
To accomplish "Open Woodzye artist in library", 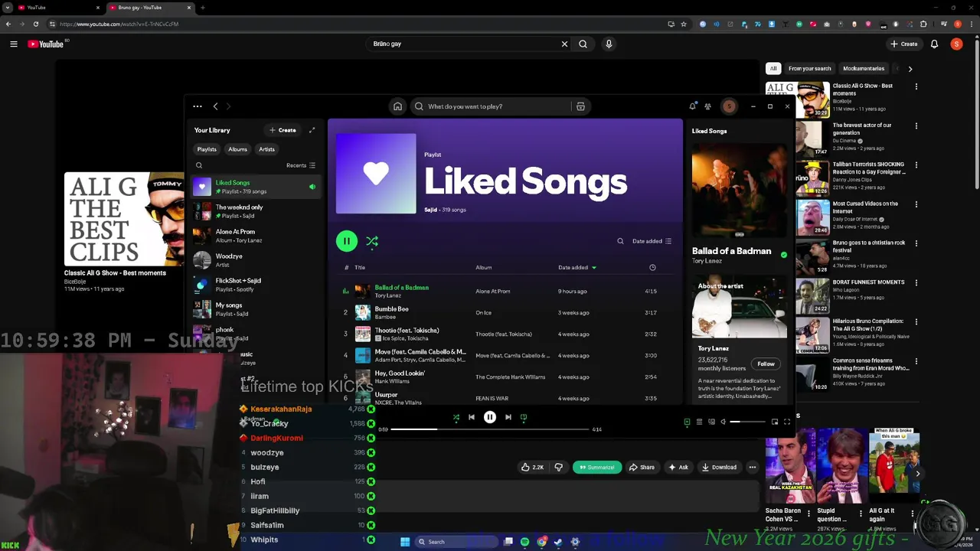I will coord(256,260).
